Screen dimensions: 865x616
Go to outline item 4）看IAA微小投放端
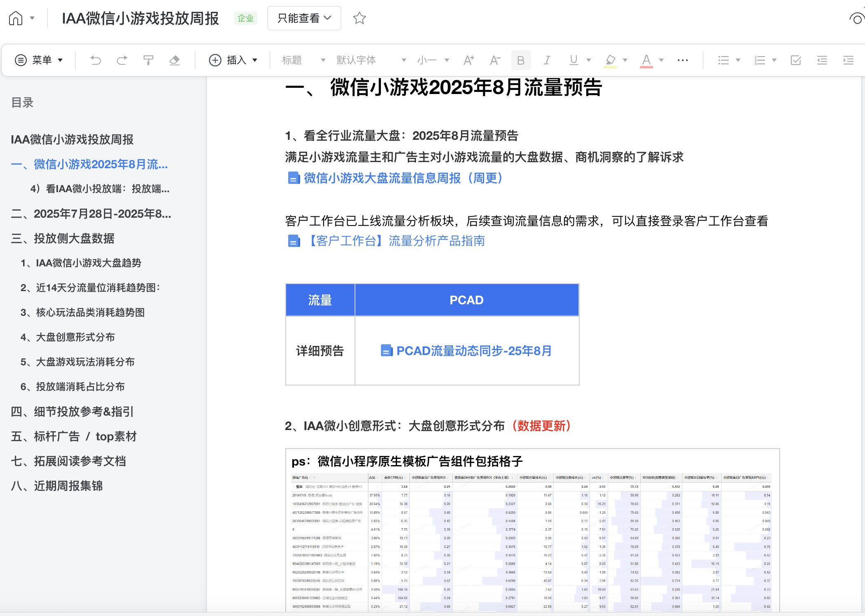[x=100, y=189]
